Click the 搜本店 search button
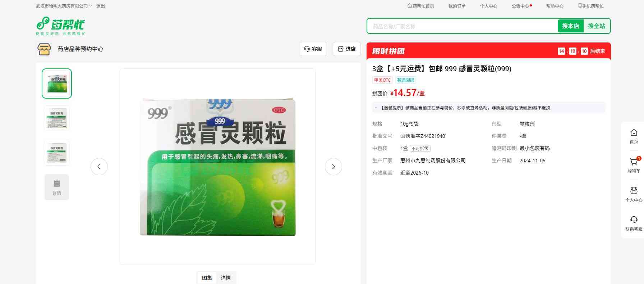Image resolution: width=644 pixels, height=284 pixels. [x=570, y=26]
